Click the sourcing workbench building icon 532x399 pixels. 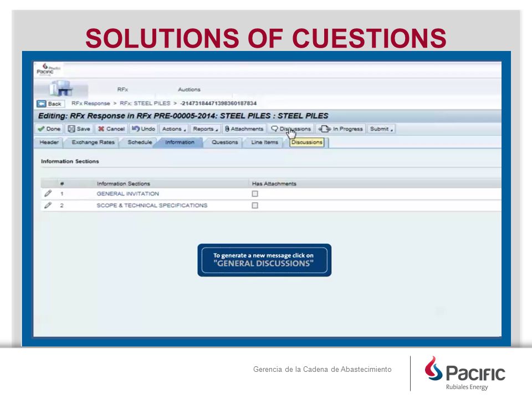(x=62, y=89)
